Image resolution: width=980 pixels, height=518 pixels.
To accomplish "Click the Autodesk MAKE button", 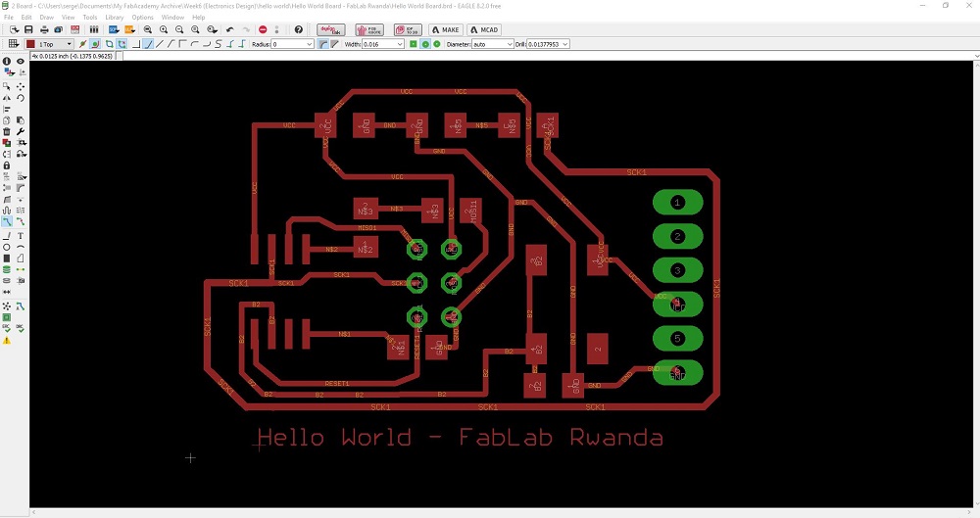I will coord(446,29).
